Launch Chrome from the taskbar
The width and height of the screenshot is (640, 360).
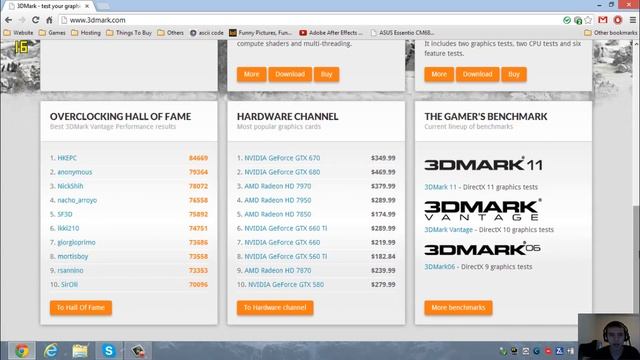22,351
